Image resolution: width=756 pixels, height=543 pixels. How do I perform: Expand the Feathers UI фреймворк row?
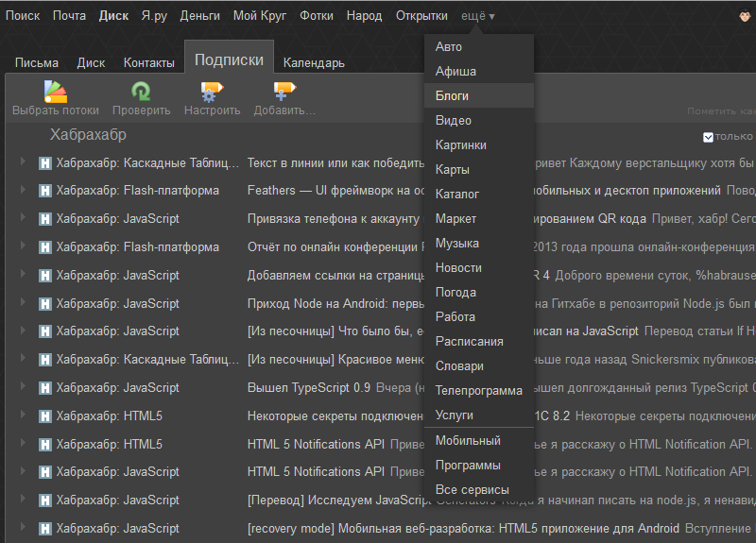[x=23, y=190]
